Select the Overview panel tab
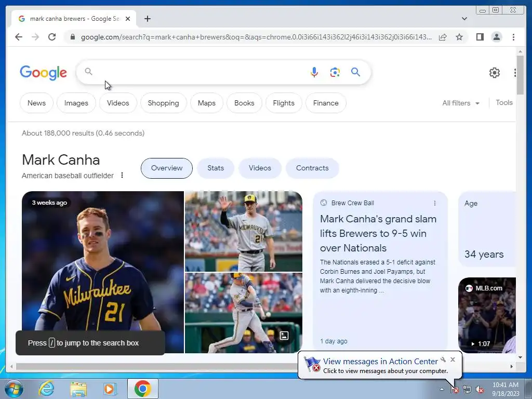This screenshot has height=399, width=532. [167, 168]
